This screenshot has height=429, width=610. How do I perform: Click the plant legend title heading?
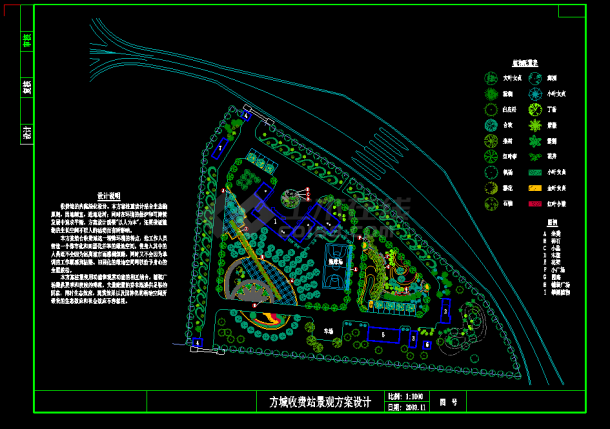coord(526,61)
